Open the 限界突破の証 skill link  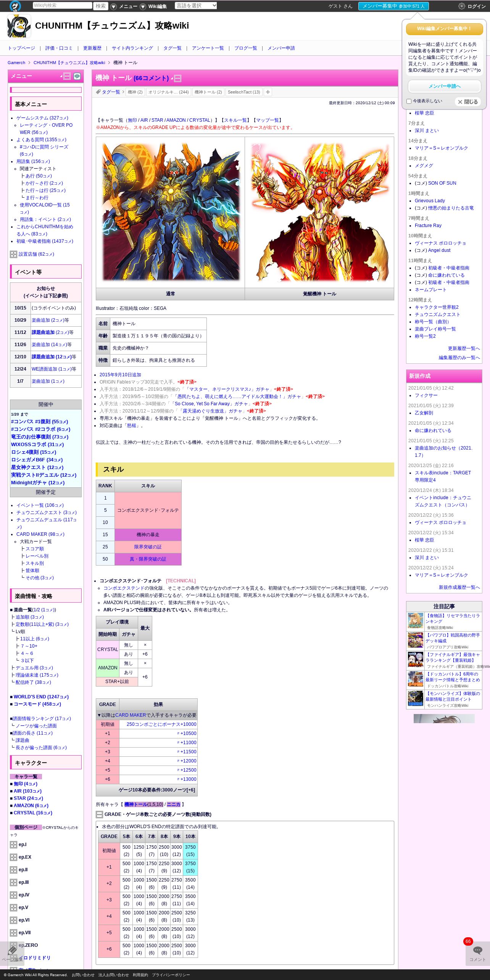pos(148,547)
